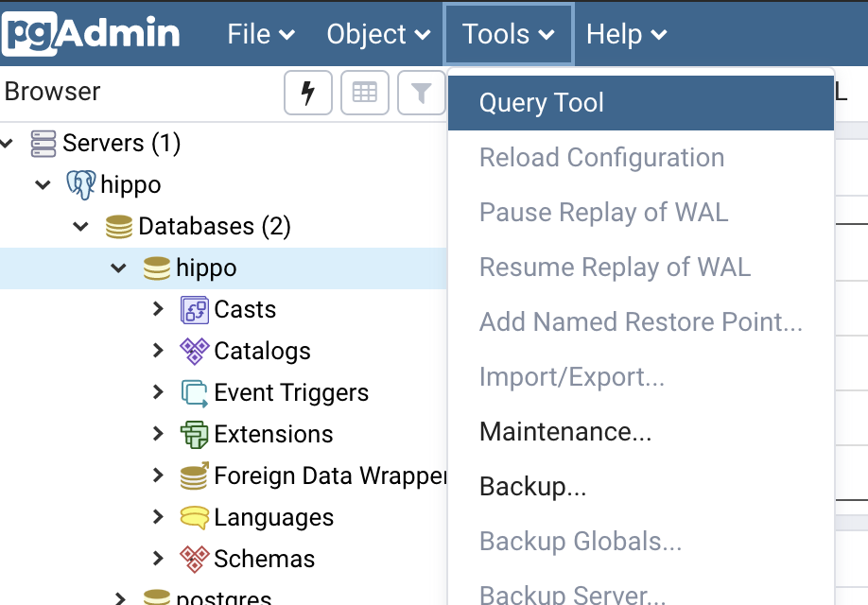Click the object explorer grid icon

pyautogui.click(x=364, y=93)
